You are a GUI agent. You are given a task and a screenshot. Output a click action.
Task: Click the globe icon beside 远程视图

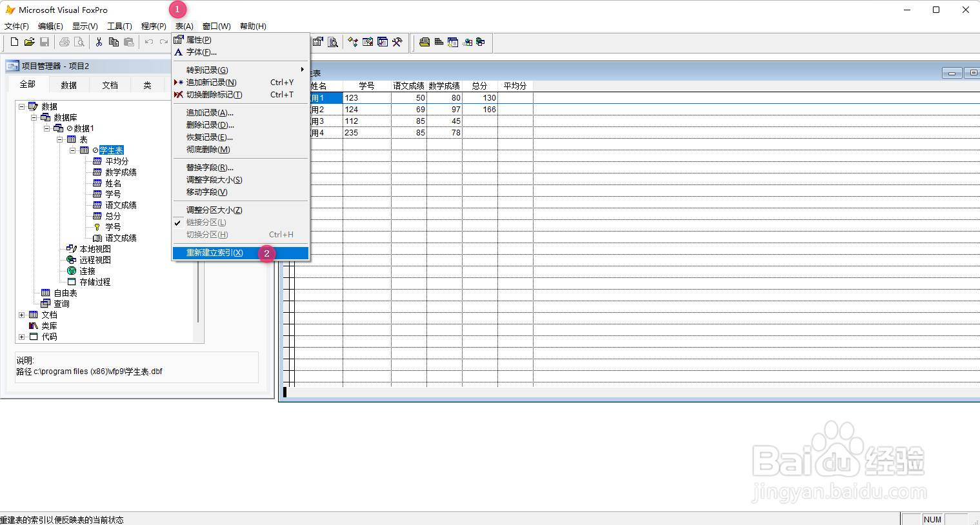[x=72, y=259]
